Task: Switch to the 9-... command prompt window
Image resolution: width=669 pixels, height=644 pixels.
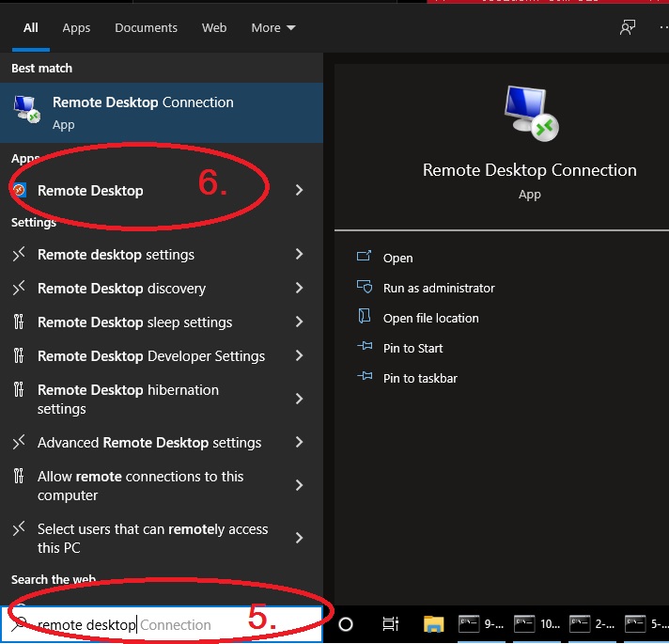Action: [481, 624]
